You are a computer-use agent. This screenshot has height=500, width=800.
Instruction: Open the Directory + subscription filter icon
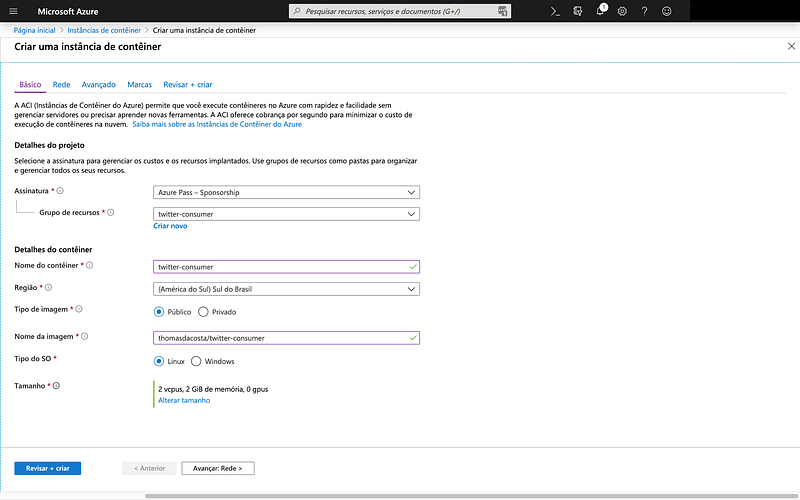[578, 11]
